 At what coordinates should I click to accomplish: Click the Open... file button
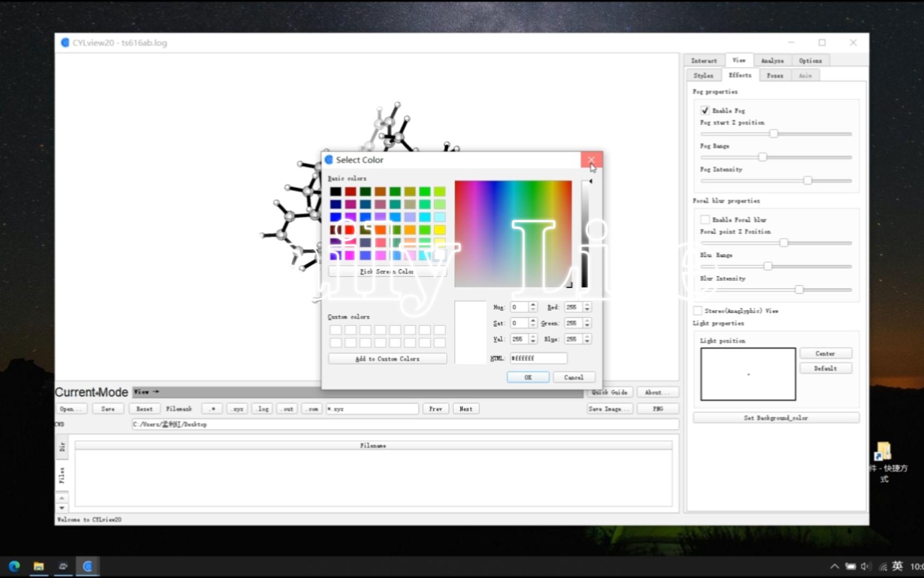(71, 408)
